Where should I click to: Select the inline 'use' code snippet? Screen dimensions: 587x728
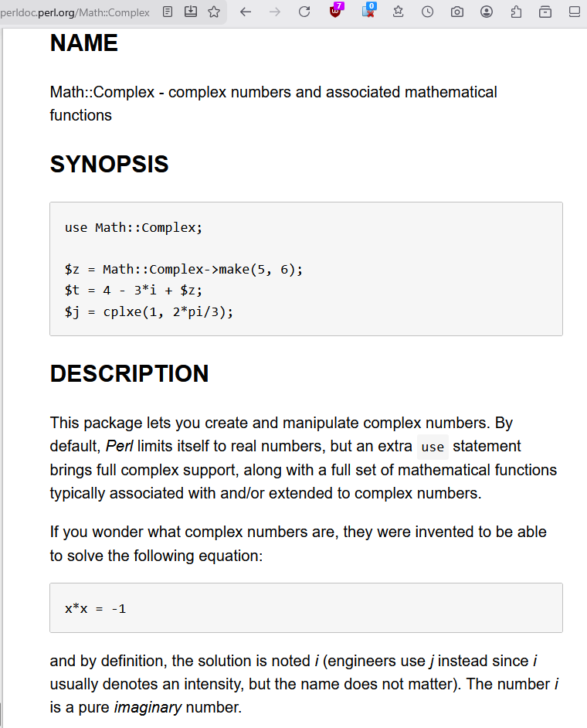coord(433,447)
